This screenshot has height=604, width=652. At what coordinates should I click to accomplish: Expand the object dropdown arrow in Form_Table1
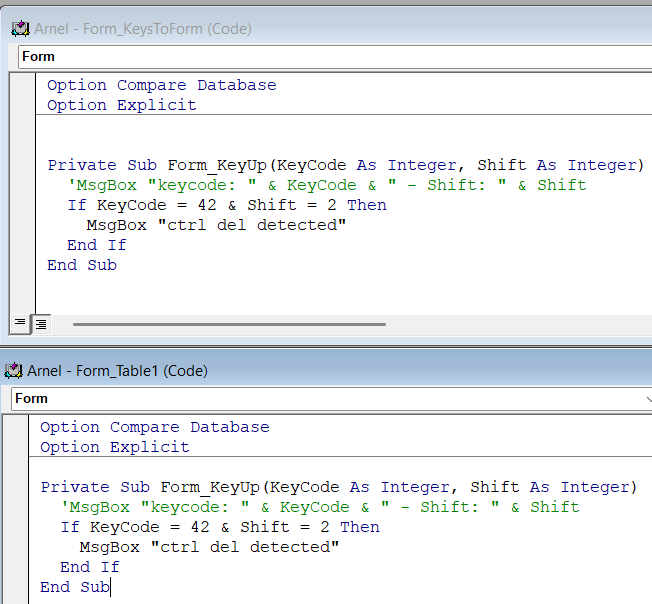[646, 398]
